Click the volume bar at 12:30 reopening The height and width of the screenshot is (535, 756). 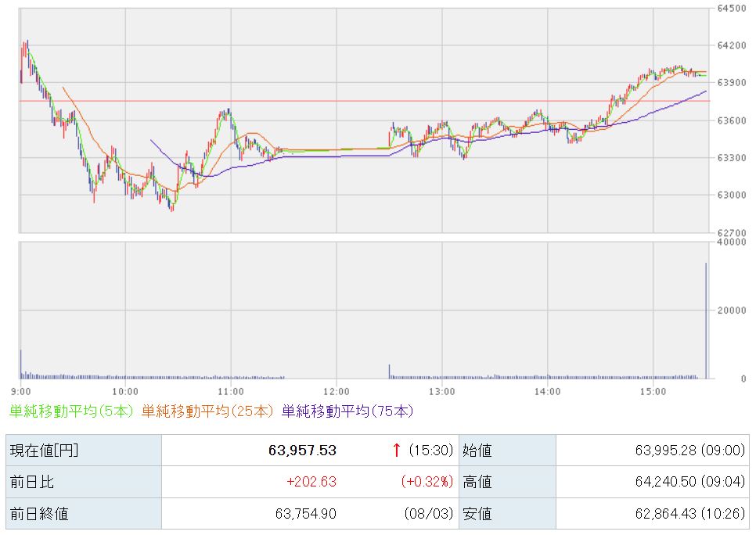pos(390,372)
